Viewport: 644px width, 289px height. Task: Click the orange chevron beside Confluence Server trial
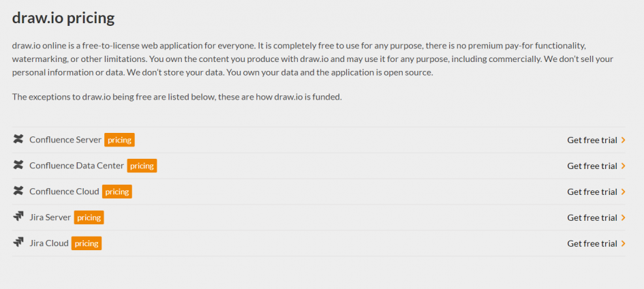pyautogui.click(x=624, y=140)
